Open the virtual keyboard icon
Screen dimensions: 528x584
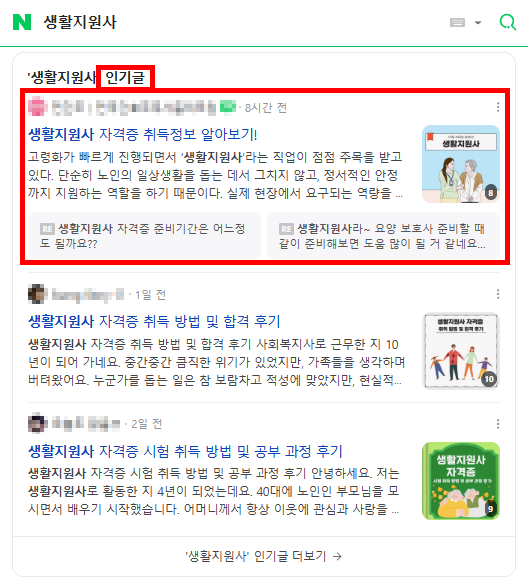coord(457,22)
